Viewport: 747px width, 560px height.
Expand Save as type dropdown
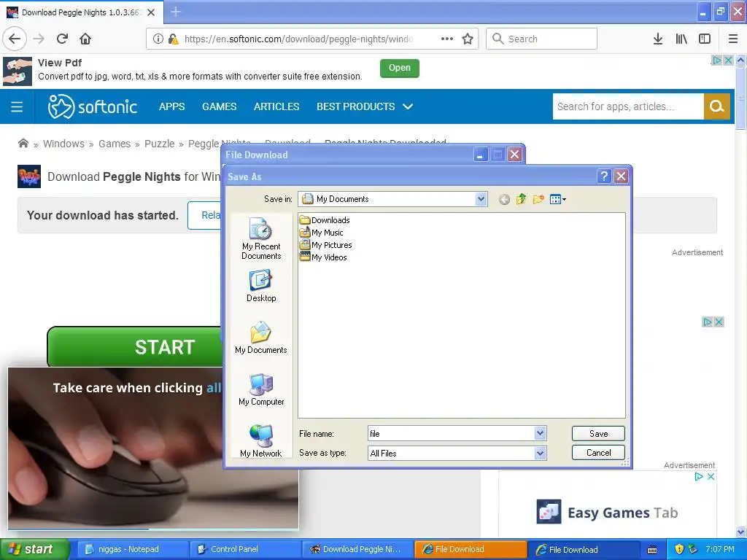tap(540, 454)
